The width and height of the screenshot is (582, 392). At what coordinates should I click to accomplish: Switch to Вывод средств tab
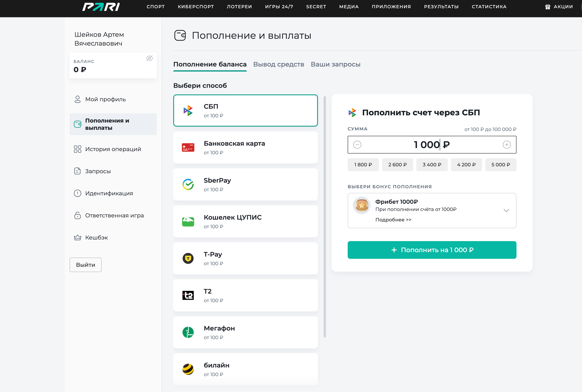pos(279,64)
